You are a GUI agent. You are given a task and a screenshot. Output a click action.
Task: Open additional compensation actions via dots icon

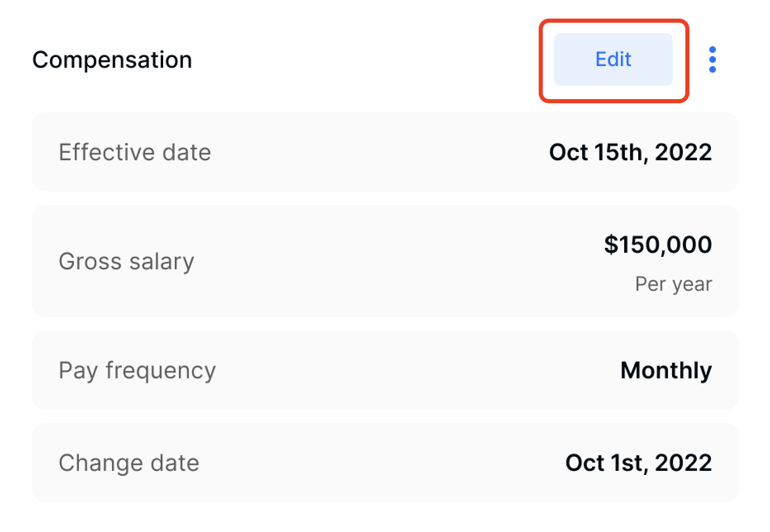(x=713, y=59)
